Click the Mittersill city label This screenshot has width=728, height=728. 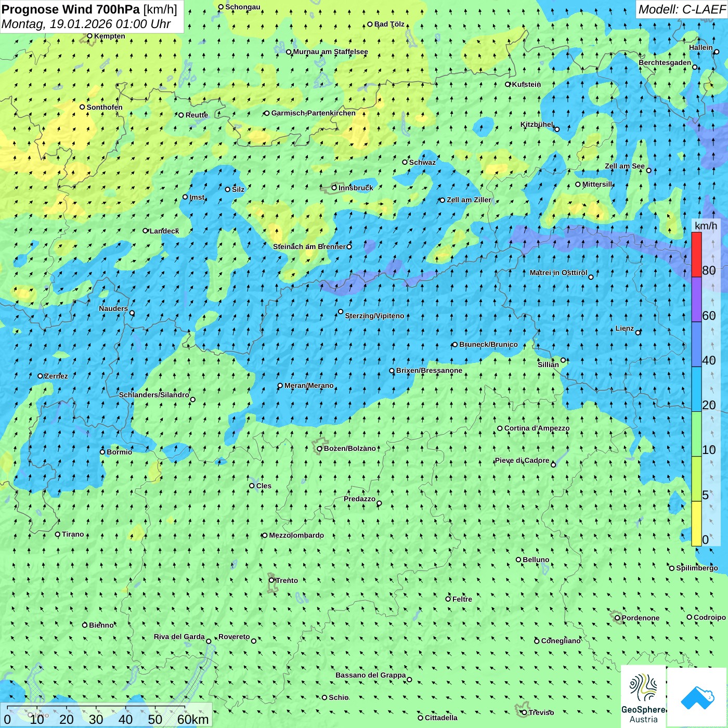[x=597, y=184]
